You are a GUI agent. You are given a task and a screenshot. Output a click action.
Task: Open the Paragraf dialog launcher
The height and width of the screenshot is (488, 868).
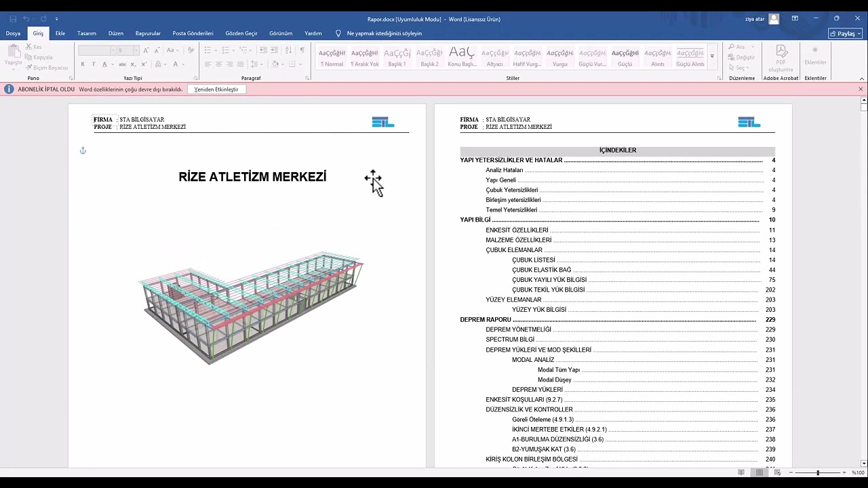(307, 78)
